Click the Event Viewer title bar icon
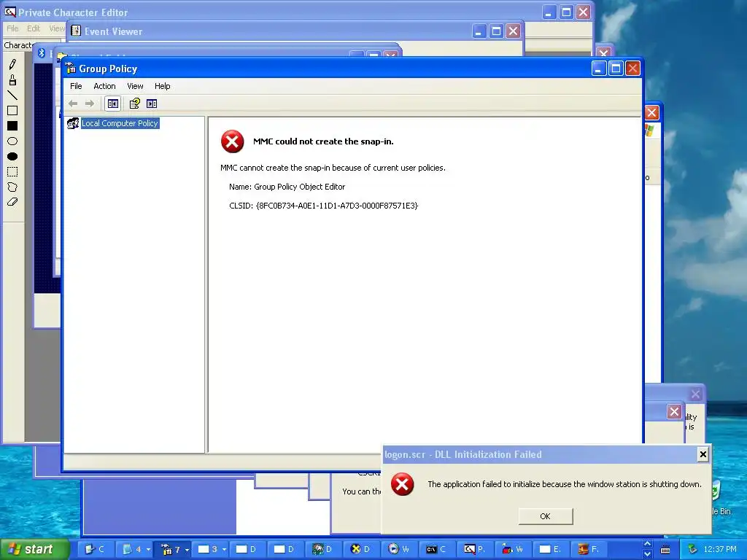Screen dimensions: 747x560 [76, 31]
